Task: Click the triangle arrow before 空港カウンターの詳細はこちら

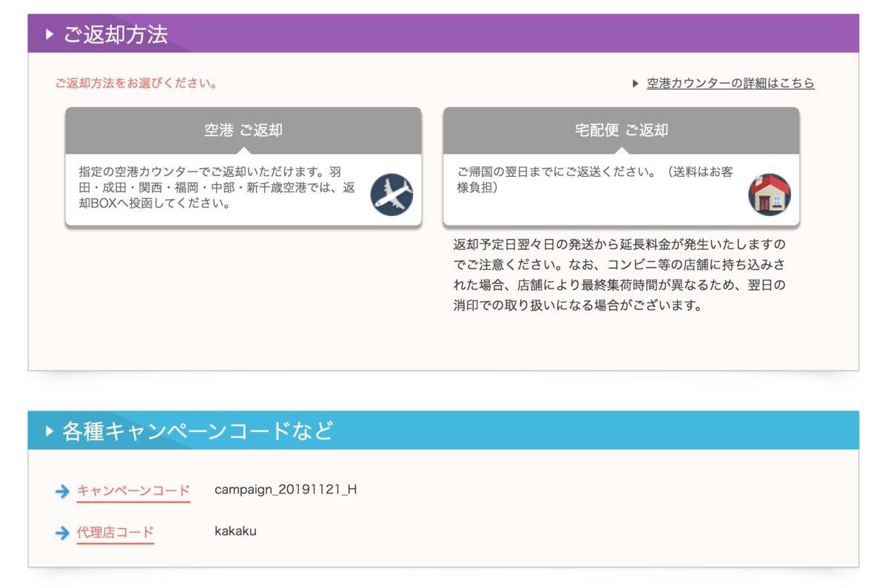Action: (x=636, y=84)
